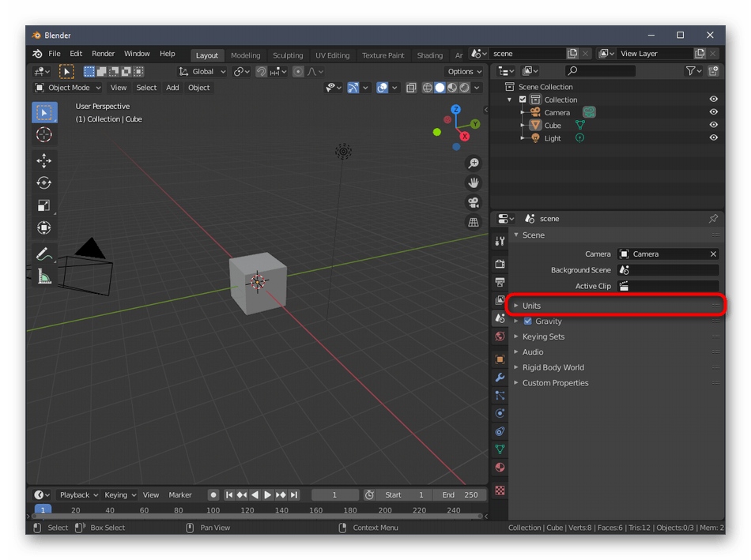Viewport: 751px width, 560px height.
Task: Select the Move tool in left toolbar
Action: (44, 160)
